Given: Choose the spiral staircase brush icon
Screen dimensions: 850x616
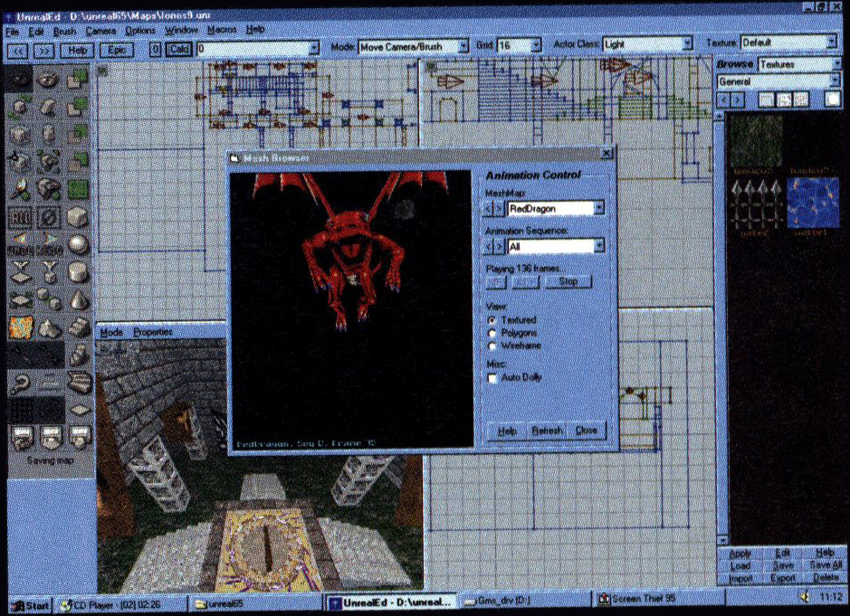Looking at the screenshot, I should 78,355.
